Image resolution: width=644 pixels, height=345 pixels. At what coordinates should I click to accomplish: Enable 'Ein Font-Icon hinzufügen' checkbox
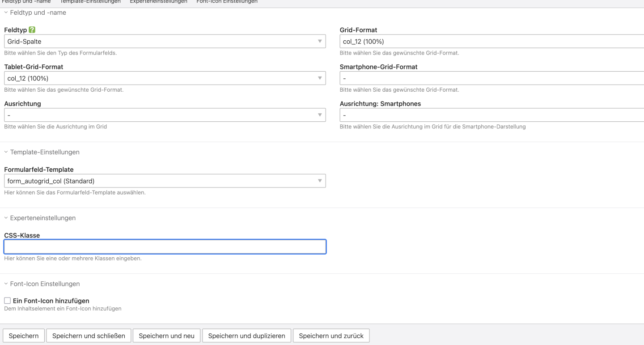pos(7,301)
